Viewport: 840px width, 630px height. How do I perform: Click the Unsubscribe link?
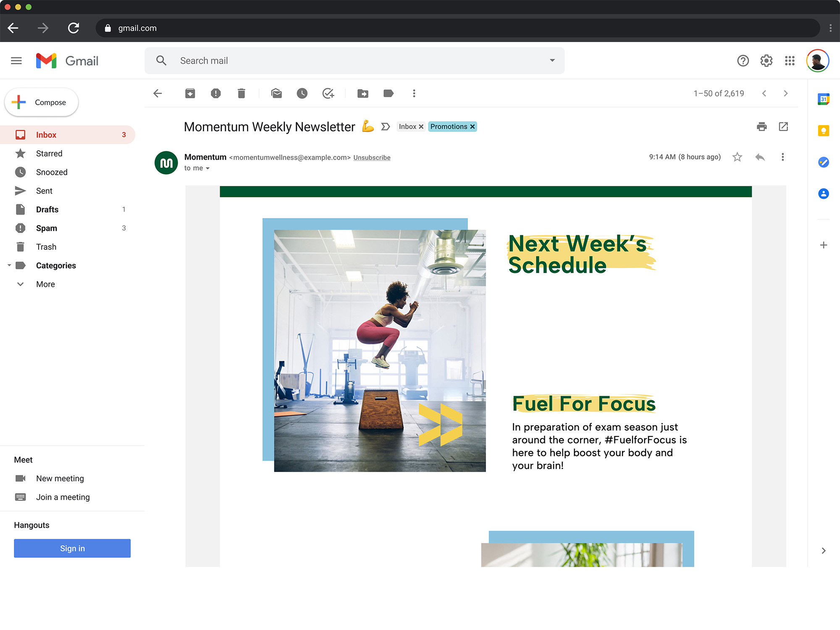click(372, 157)
